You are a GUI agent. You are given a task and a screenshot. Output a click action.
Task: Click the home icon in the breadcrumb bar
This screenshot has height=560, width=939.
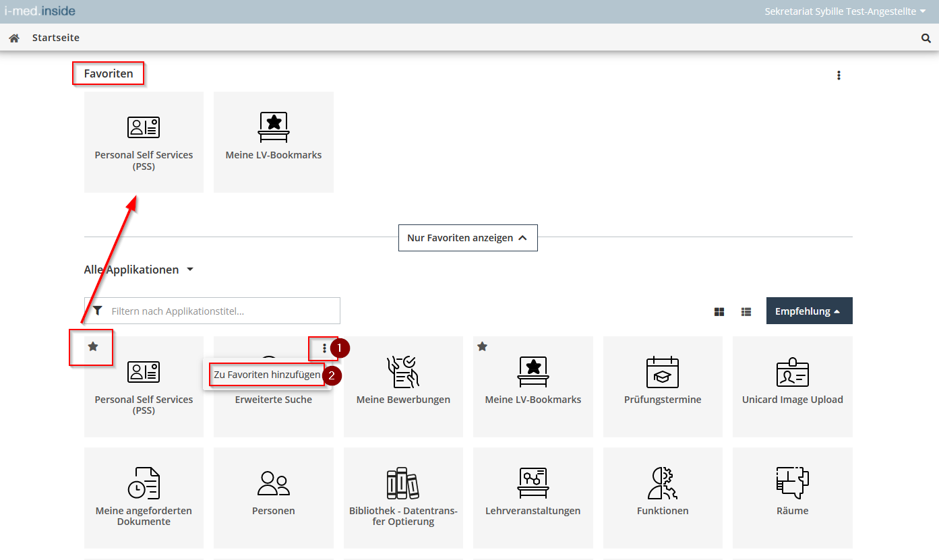tap(13, 38)
